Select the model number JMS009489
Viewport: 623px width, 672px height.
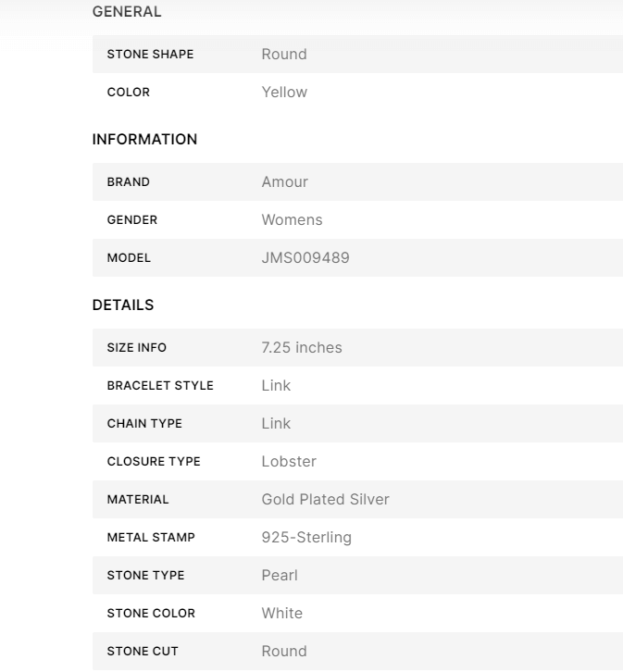(305, 258)
